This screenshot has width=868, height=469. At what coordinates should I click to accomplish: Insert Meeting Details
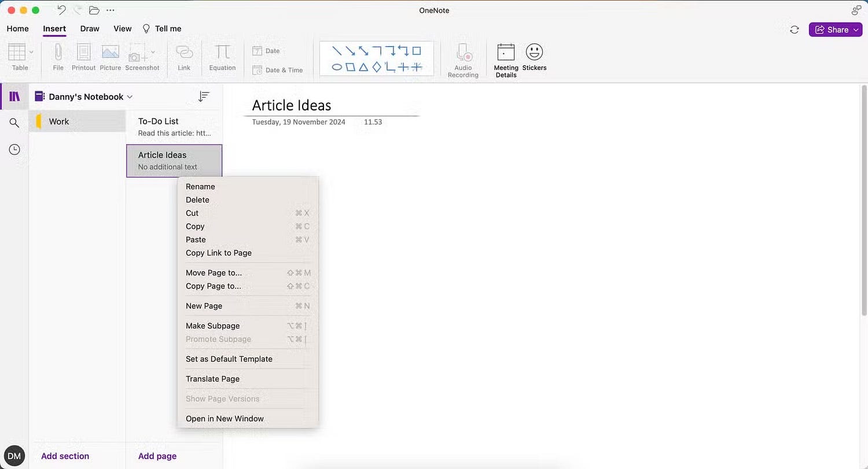(x=505, y=55)
